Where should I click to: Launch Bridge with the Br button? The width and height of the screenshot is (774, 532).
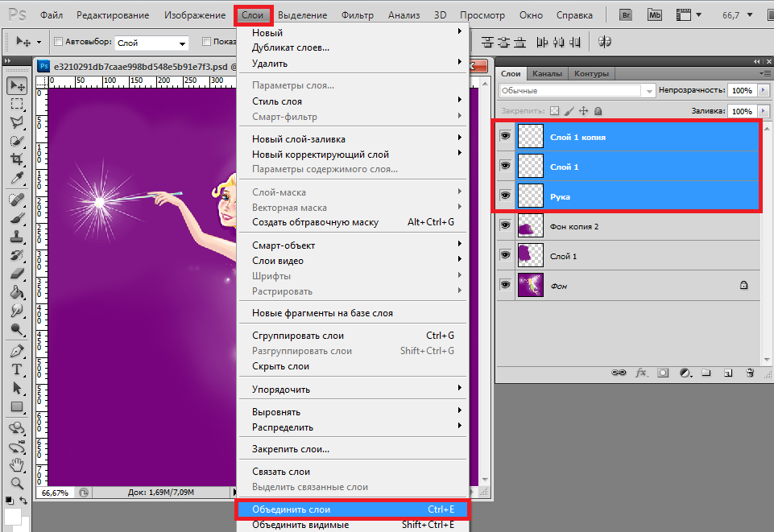[x=626, y=15]
